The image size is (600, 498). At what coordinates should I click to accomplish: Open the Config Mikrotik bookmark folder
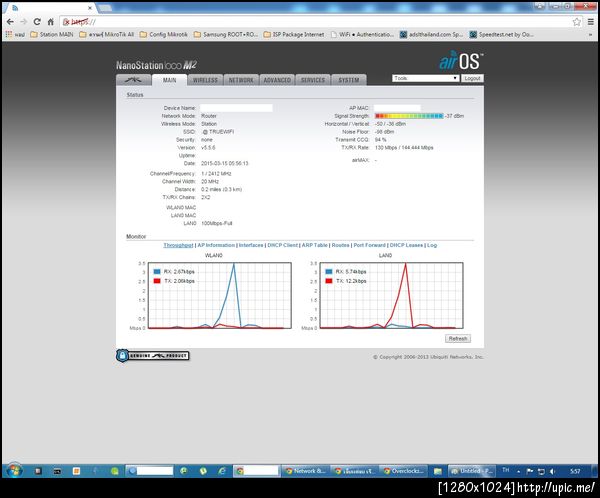(164, 34)
